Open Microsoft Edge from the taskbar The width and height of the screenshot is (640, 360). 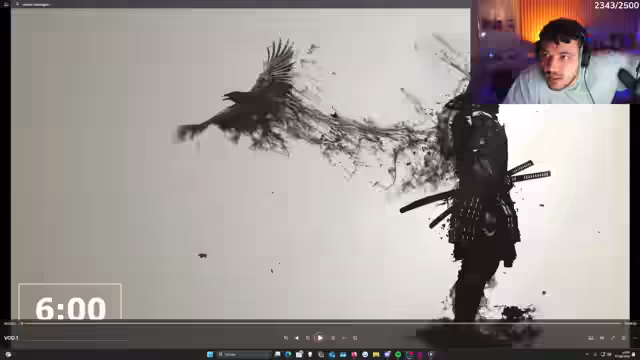point(289,354)
